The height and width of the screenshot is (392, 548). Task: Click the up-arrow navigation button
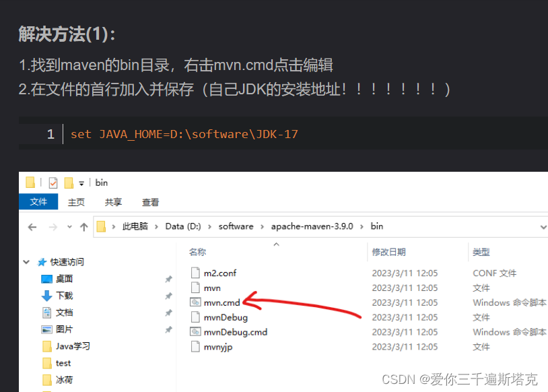tap(83, 226)
